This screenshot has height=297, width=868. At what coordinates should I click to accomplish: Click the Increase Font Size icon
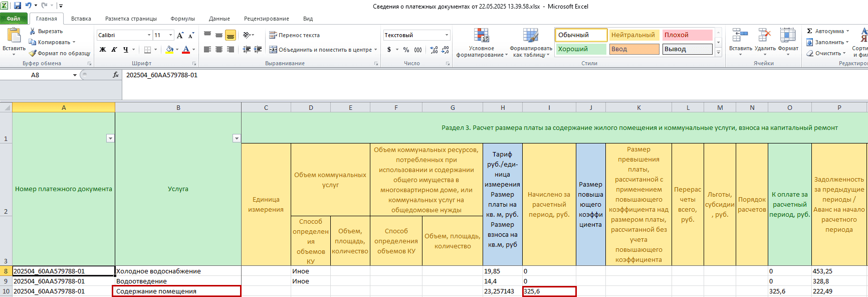tap(180, 35)
